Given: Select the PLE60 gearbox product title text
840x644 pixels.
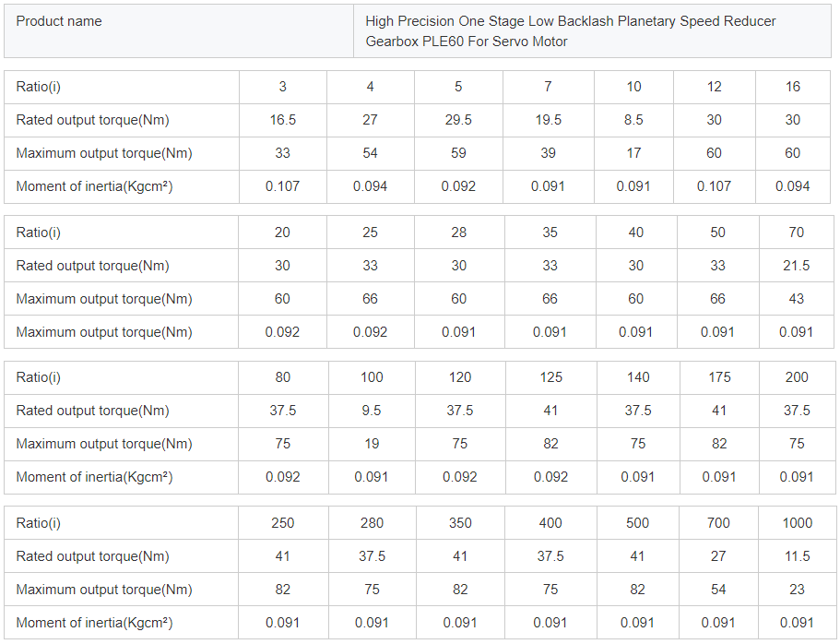Looking at the screenshot, I should pos(570,31).
